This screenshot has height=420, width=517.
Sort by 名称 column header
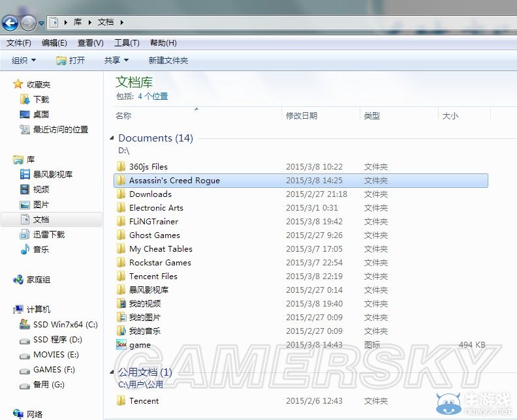pyautogui.click(x=123, y=115)
